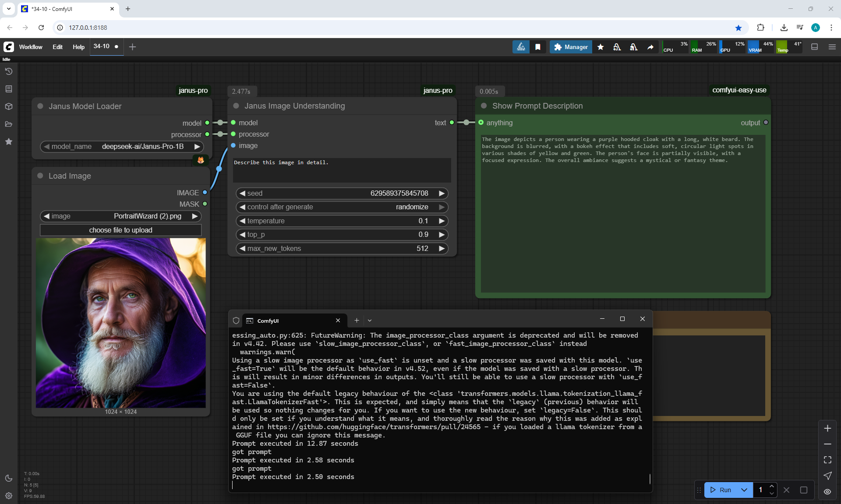Open the settings gear in the sidebar

[x=8, y=496]
